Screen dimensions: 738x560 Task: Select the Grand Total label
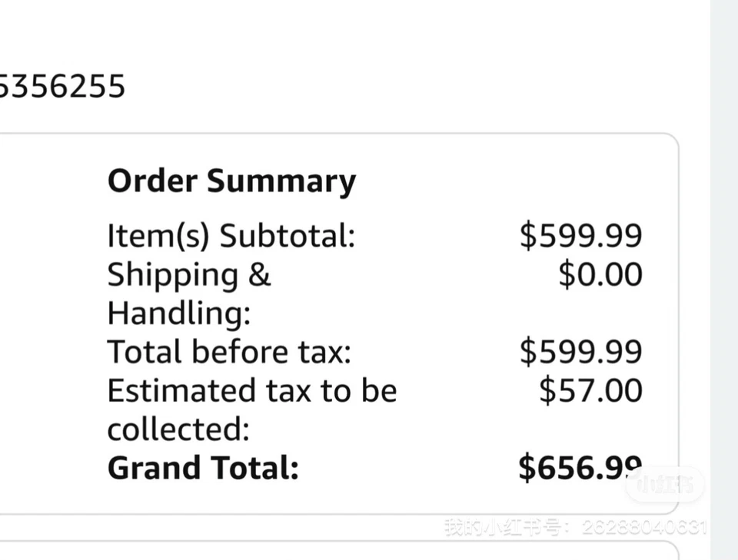pos(203,468)
